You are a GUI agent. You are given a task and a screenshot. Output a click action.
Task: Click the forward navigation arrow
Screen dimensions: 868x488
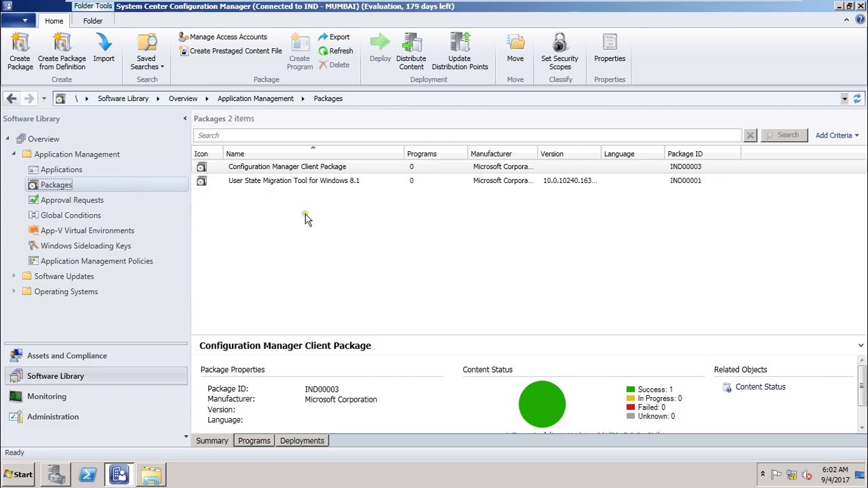click(x=28, y=99)
